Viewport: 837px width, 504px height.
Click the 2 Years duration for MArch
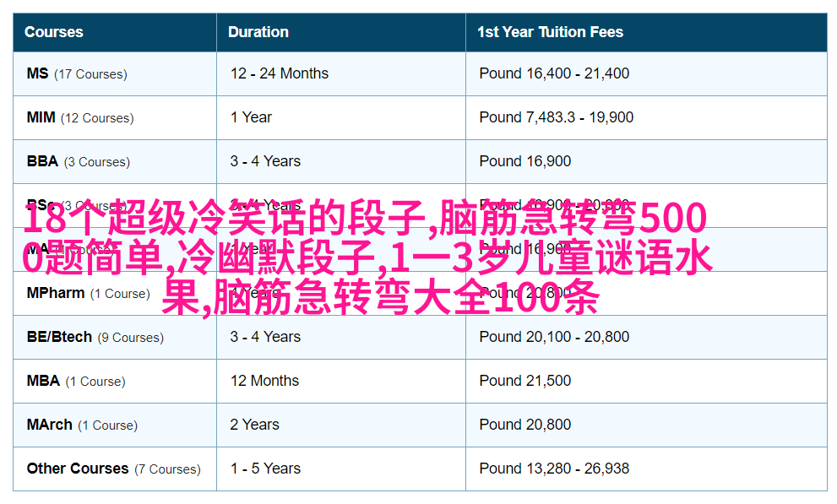254,425
